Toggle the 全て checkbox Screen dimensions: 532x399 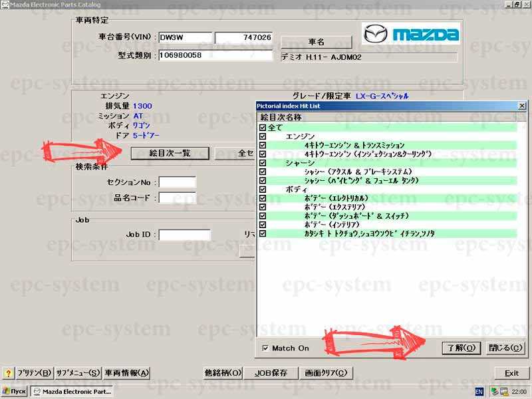(262, 128)
